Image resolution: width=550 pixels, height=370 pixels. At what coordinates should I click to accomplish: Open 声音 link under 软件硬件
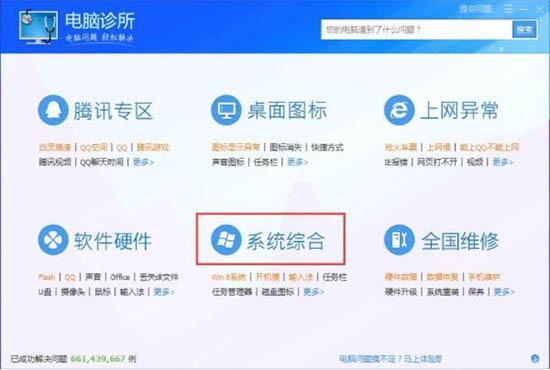(93, 277)
